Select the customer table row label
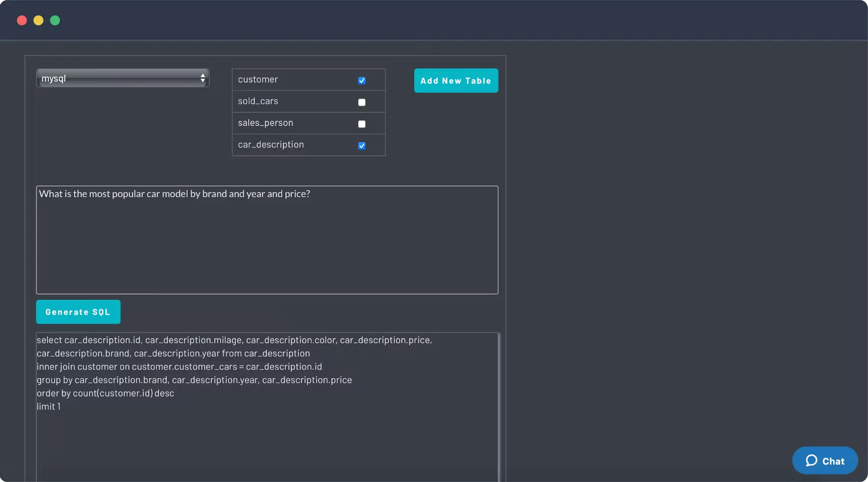The image size is (868, 482). (258, 80)
